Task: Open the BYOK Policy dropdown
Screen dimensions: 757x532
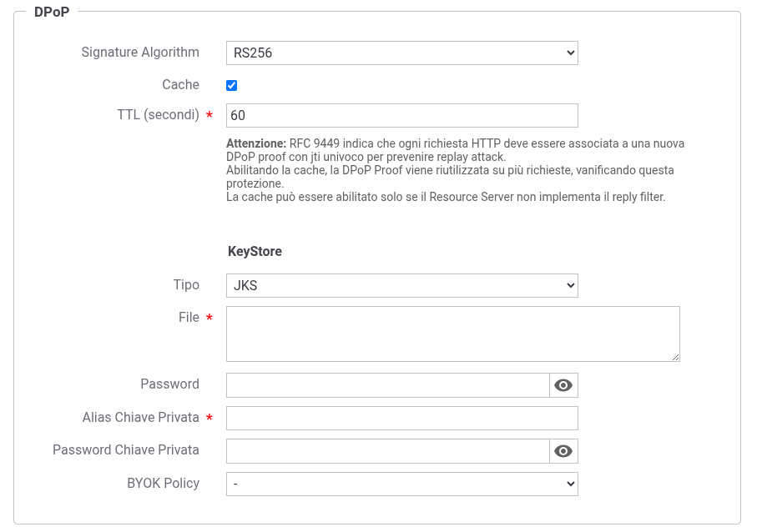Action: (x=401, y=484)
